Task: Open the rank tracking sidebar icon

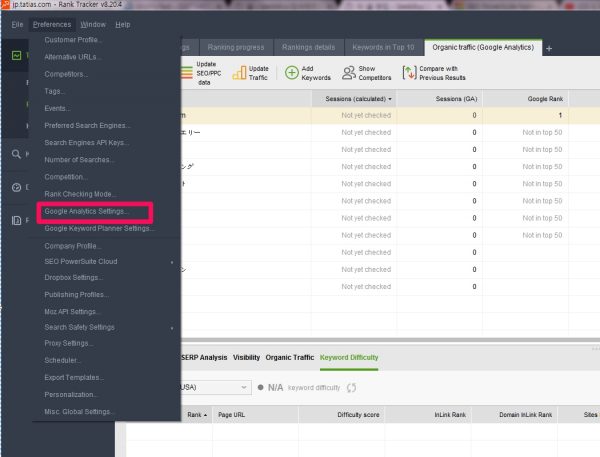Action: click(x=16, y=55)
